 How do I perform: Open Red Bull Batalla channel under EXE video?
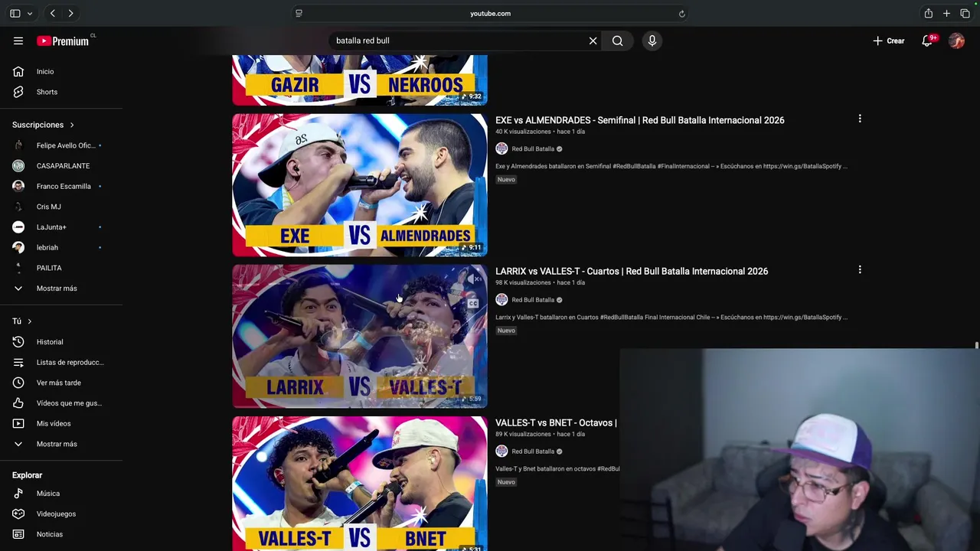pos(533,148)
